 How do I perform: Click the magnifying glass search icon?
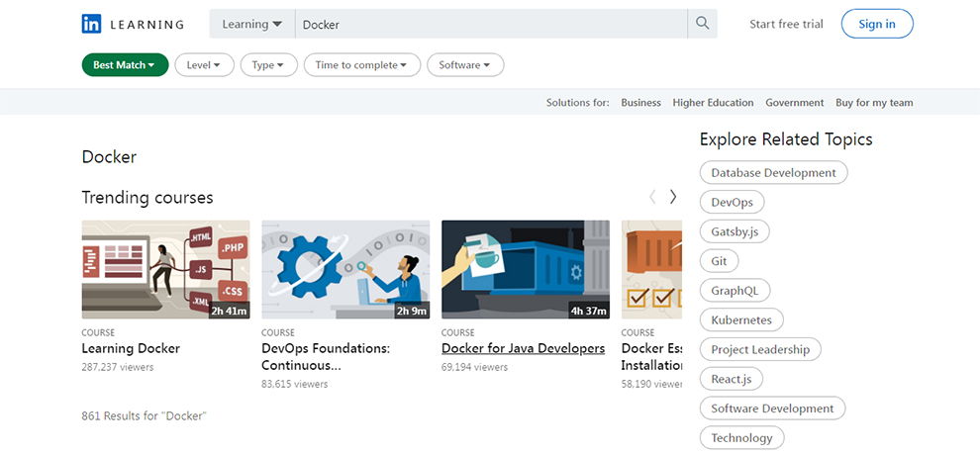[703, 24]
